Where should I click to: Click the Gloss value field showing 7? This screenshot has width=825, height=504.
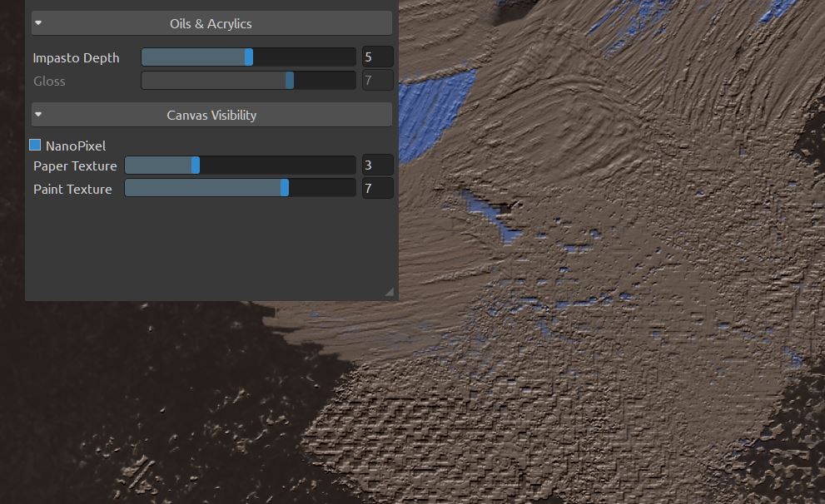376,80
